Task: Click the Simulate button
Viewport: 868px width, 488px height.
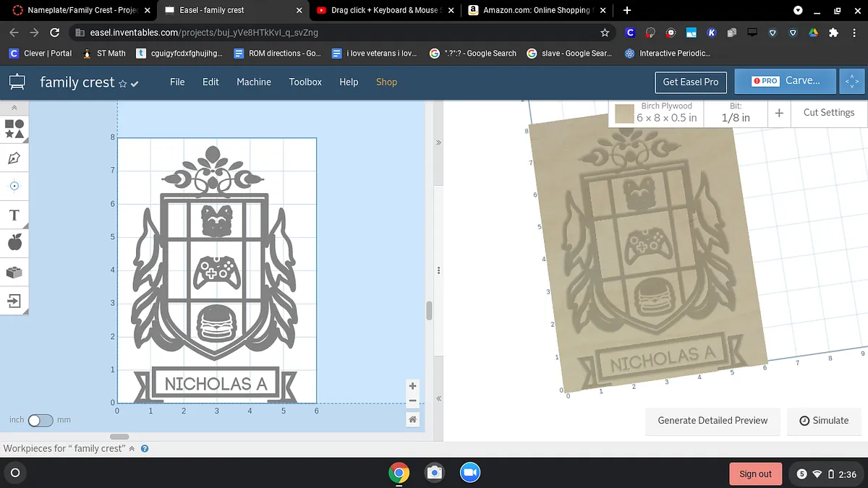Action: click(x=825, y=420)
